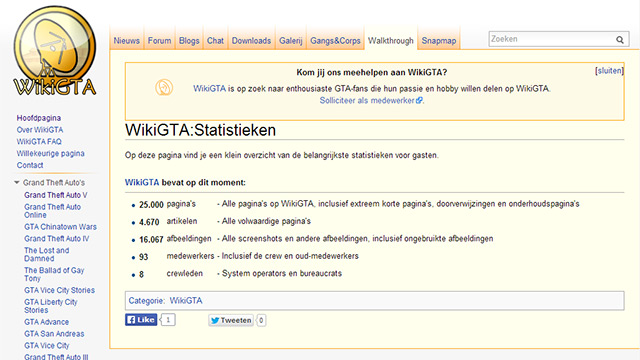Click the orange WikiGTA icon in the notice banner

pos(164,87)
